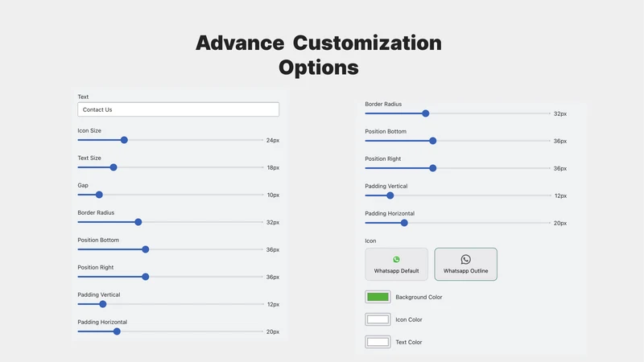Click left panel Position Bottom slider handle
The image size is (644, 362).
(x=146, y=249)
